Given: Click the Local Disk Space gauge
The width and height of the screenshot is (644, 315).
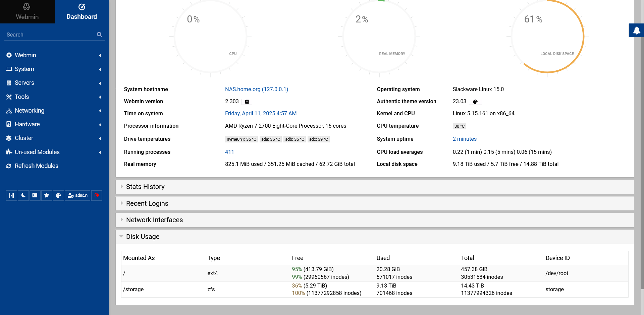Looking at the screenshot, I should (547, 36).
